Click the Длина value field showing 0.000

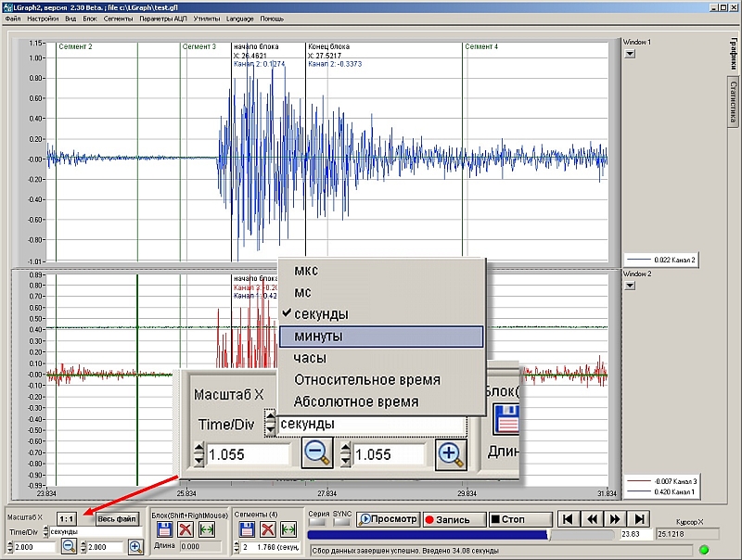pos(201,546)
